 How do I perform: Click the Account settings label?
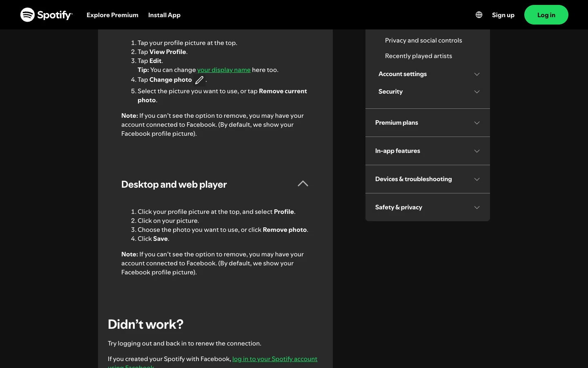coord(403,74)
